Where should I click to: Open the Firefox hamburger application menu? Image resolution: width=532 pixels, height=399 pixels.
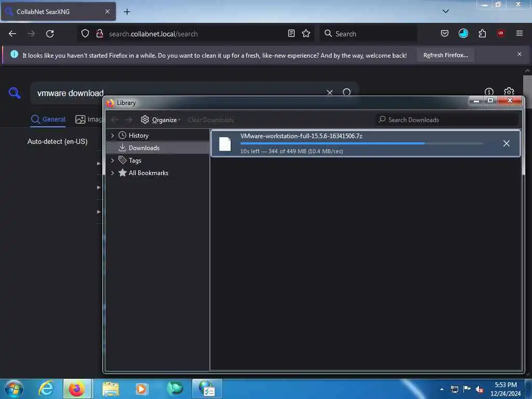(x=520, y=33)
